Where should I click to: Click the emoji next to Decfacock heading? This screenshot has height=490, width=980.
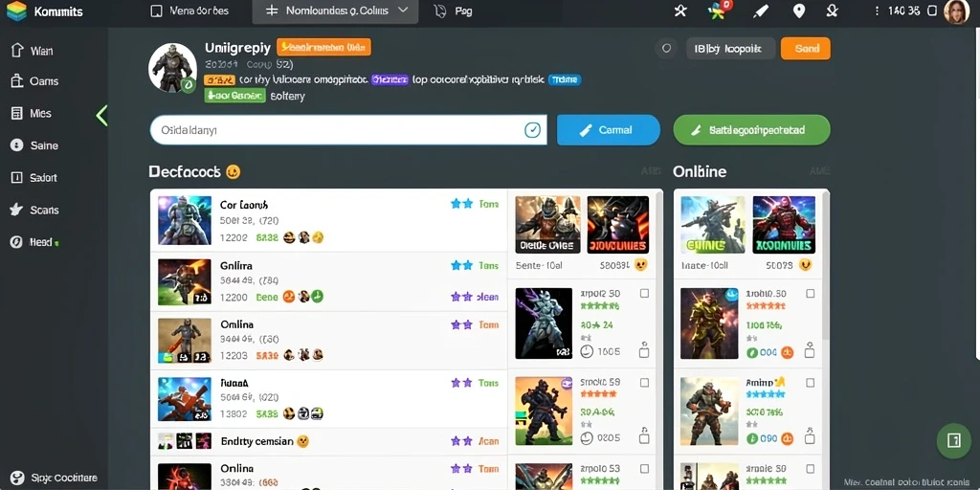coord(234,172)
